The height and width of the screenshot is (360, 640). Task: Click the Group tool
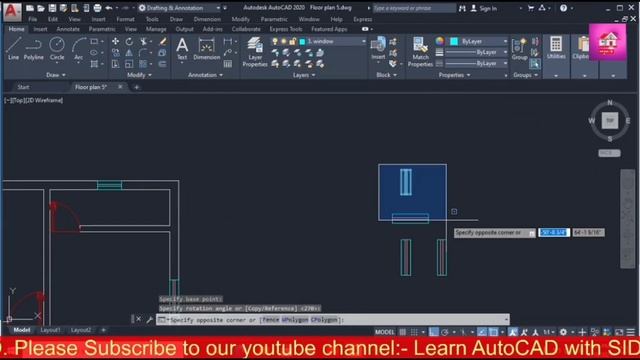[520, 48]
